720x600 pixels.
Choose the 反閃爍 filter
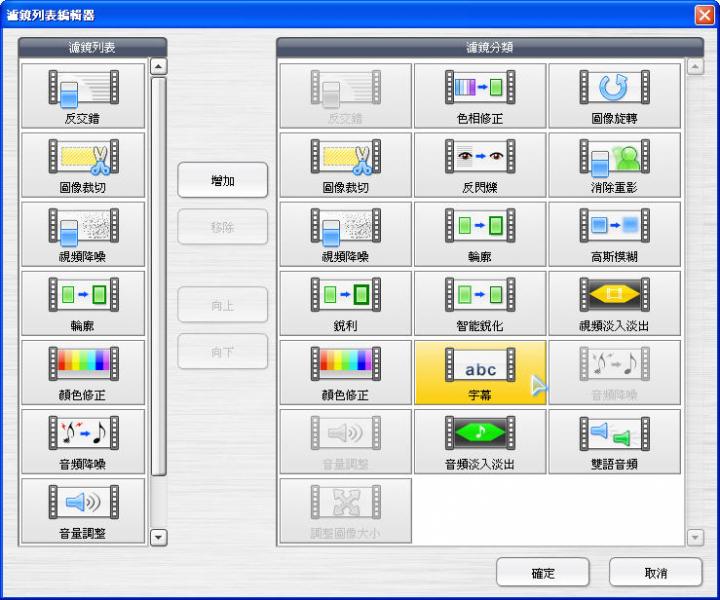coord(480,165)
